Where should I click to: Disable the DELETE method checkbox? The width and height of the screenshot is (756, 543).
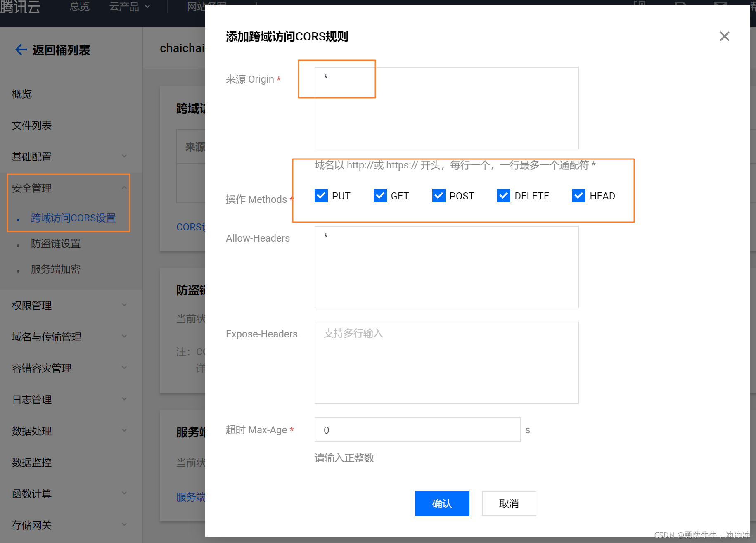pos(503,195)
